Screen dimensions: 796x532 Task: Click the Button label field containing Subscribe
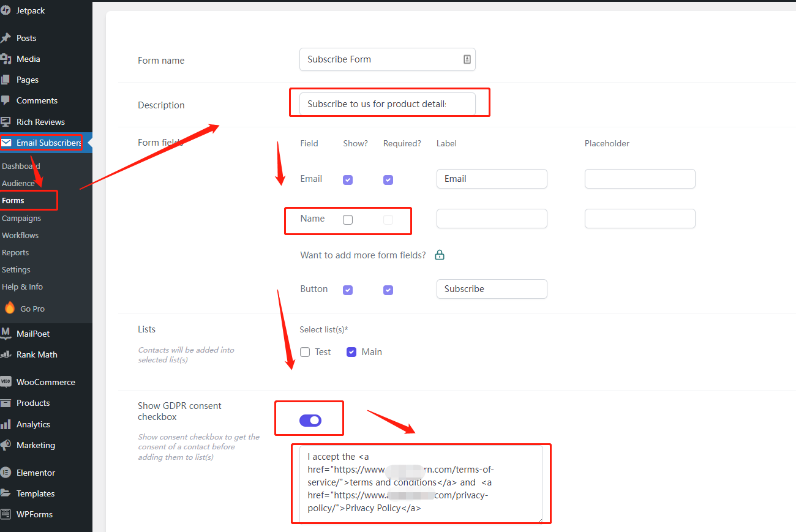point(491,289)
